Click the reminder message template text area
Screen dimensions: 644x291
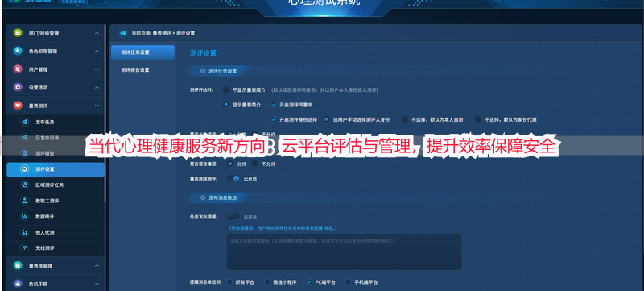(x=344, y=252)
